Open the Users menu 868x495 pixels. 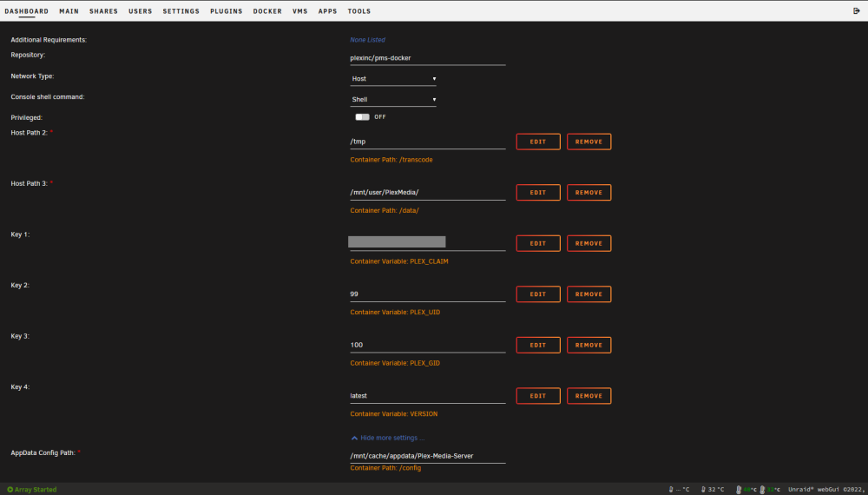[140, 11]
